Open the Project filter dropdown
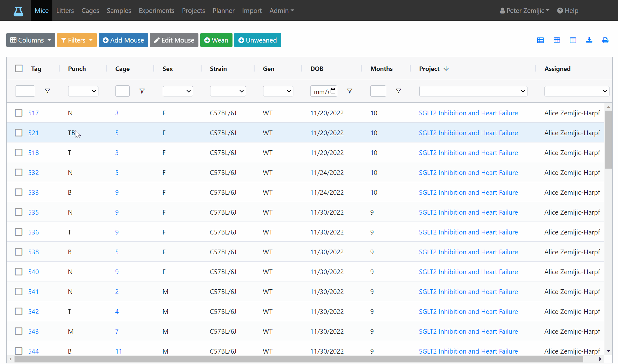Viewport: 618px width, 364px height. coord(473,91)
